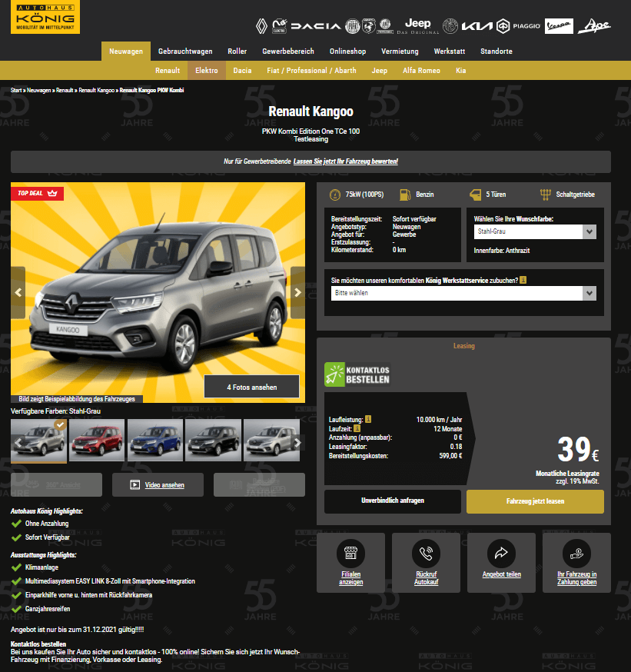631x672 pixels.
Task: Go to Renault Kangoo breadcrumb link
Action: (96, 90)
